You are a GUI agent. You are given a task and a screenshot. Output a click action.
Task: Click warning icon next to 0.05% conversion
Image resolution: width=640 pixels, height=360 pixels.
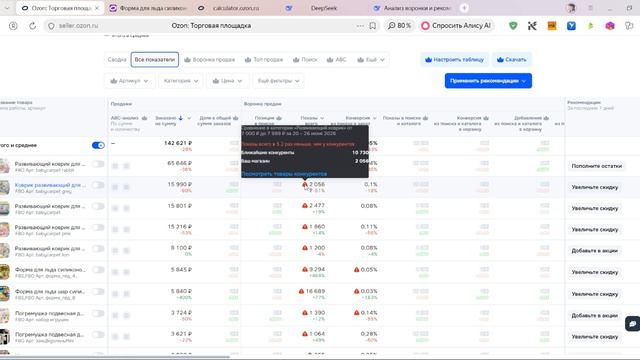pyautogui.click(x=356, y=269)
